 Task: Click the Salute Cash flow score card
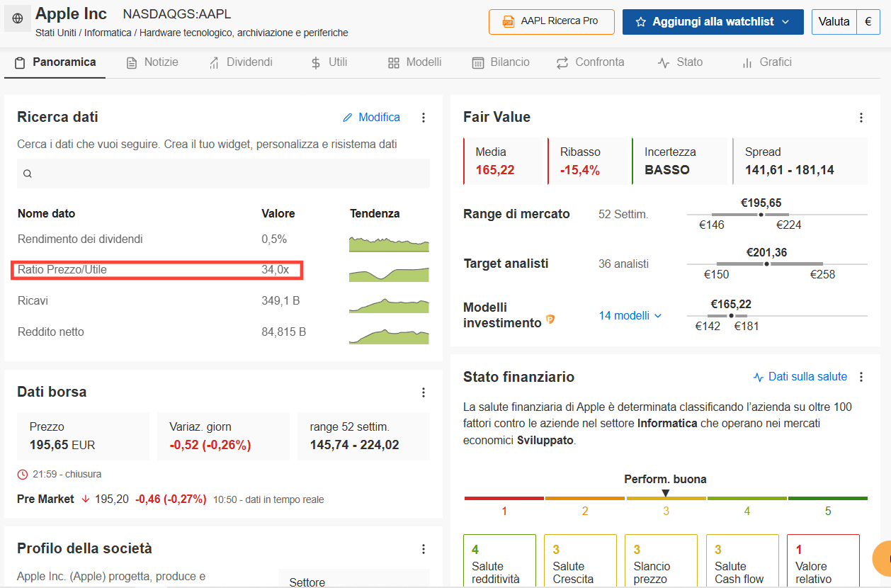742,561
